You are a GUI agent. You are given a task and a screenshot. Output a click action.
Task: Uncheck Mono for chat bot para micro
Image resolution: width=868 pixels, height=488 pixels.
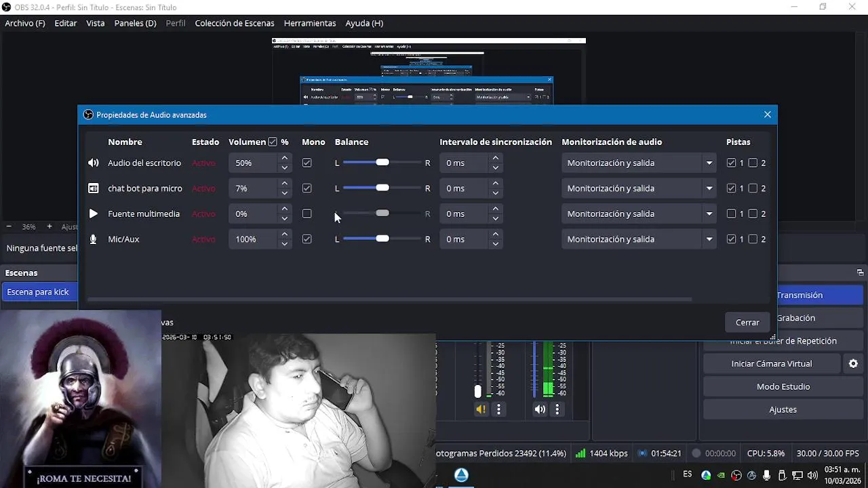tap(307, 188)
